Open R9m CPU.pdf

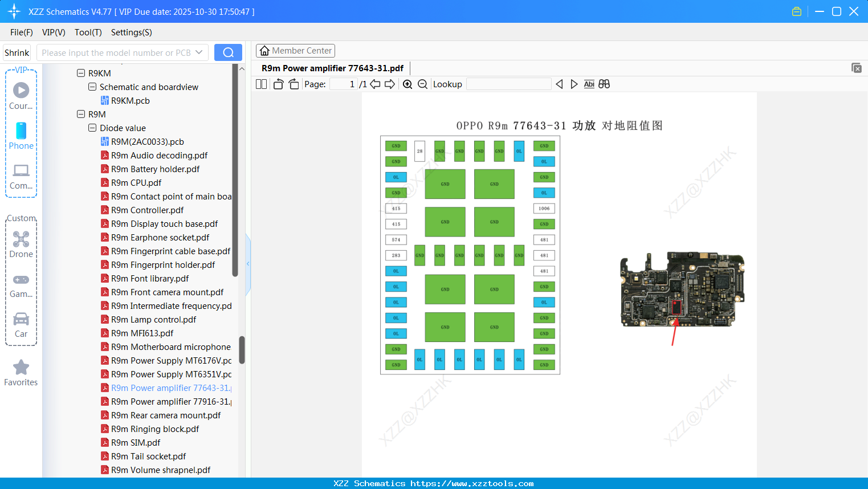click(131, 182)
